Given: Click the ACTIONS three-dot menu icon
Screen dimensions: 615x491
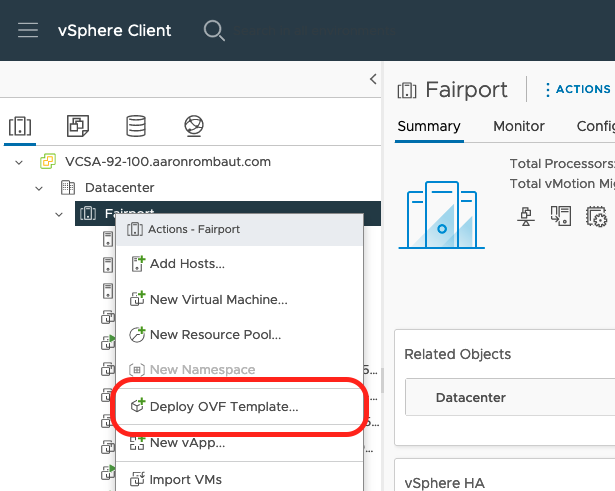Looking at the screenshot, I should 547,90.
